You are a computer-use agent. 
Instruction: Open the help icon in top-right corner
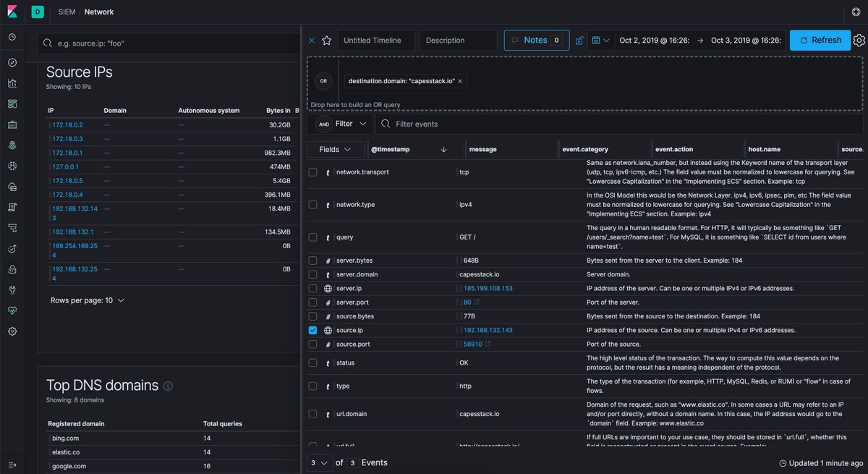(856, 12)
